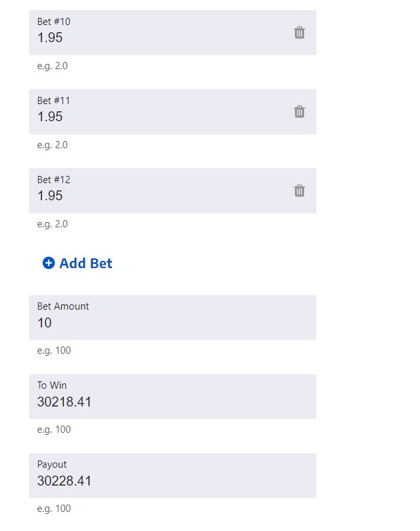The height and width of the screenshot is (531, 420).
Task: Click the trash icon for Bet #12
Action: point(300,190)
